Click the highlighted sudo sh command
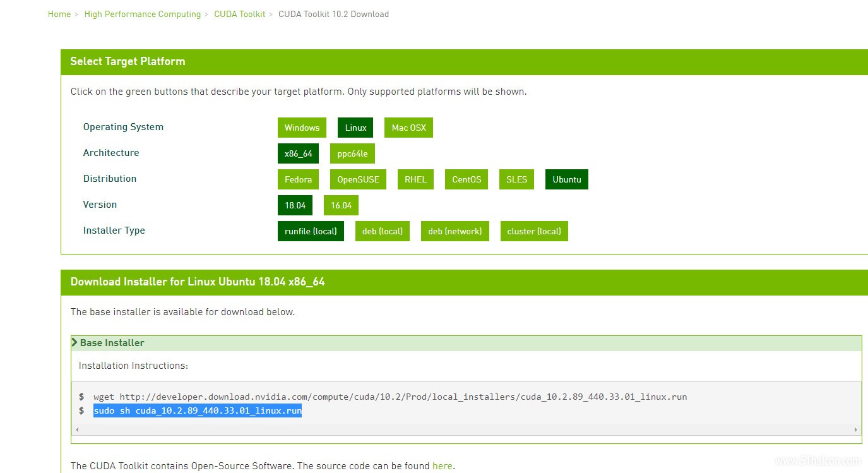 coord(198,411)
